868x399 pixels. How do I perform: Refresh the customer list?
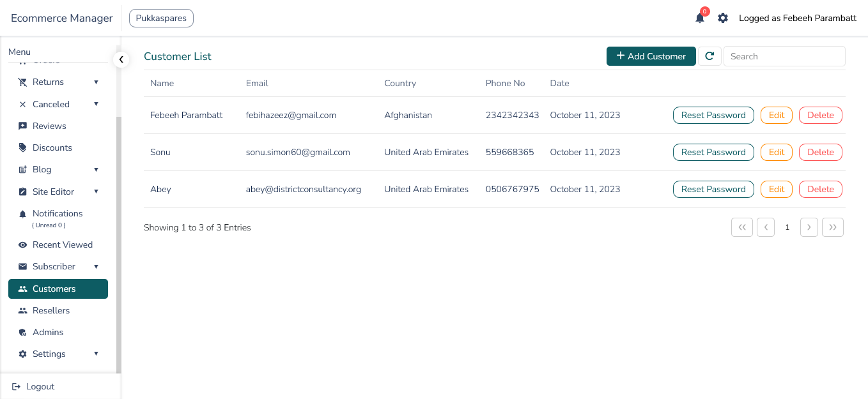(x=709, y=56)
